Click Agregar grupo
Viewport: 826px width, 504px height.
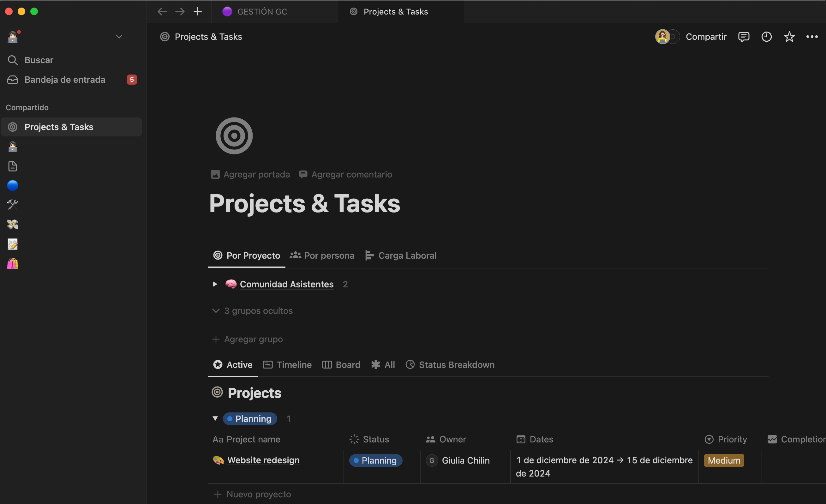tap(248, 339)
